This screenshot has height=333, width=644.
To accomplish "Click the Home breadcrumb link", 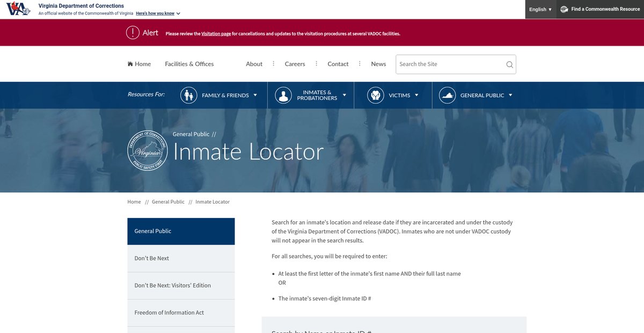I will coord(134,202).
